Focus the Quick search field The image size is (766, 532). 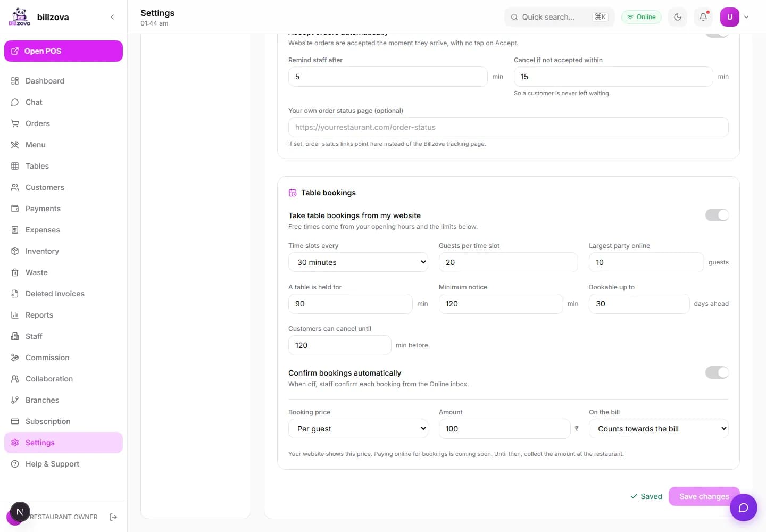560,17
